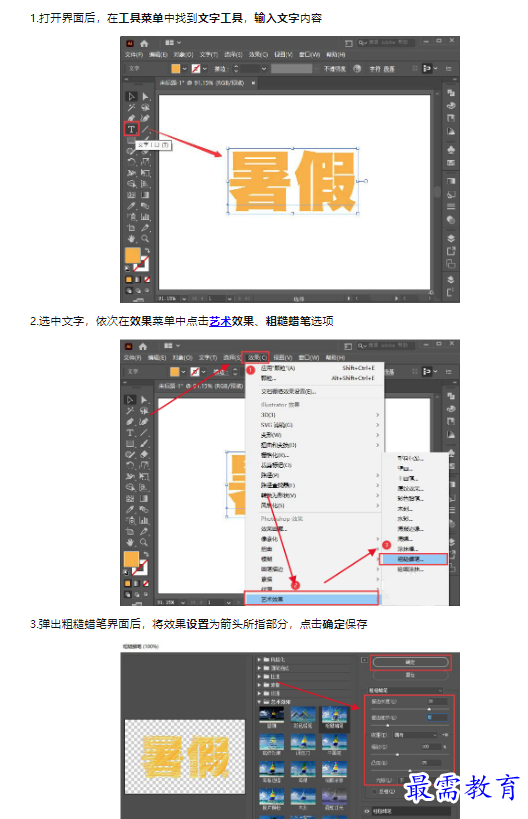Choose Gradient tool in first screenshot toolbar
The width and height of the screenshot is (528, 819).
[145, 195]
